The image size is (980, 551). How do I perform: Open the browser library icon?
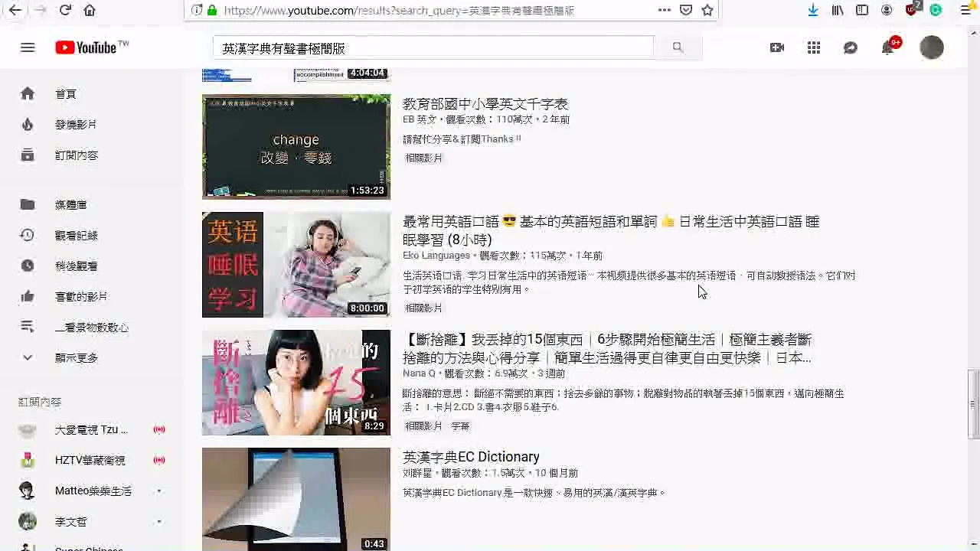(x=838, y=10)
